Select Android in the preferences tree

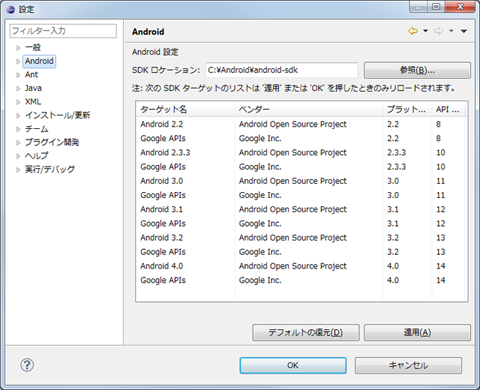39,61
